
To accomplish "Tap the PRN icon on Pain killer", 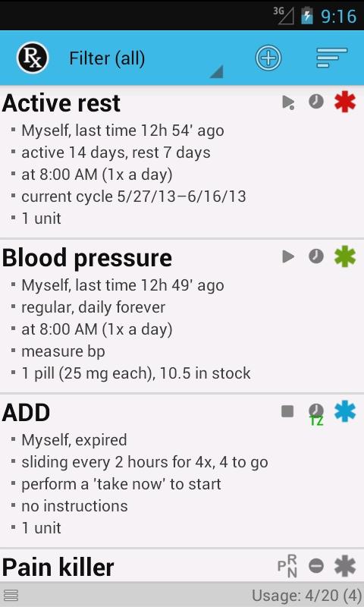I will (x=287, y=565).
